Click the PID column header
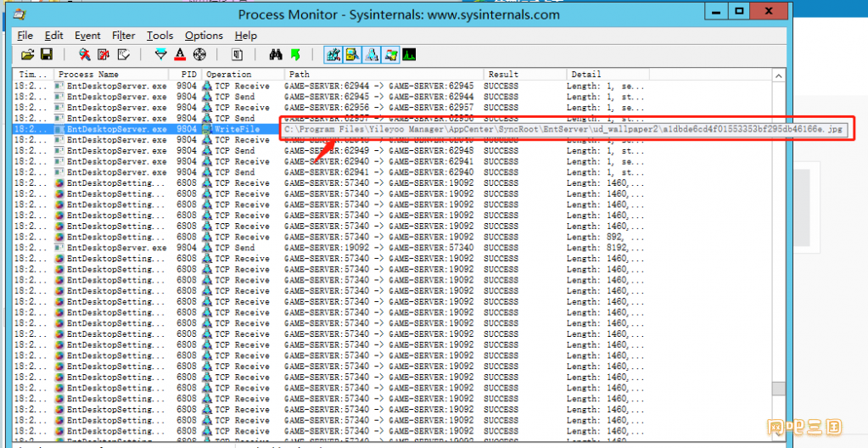This screenshot has height=448, width=868. (186, 74)
